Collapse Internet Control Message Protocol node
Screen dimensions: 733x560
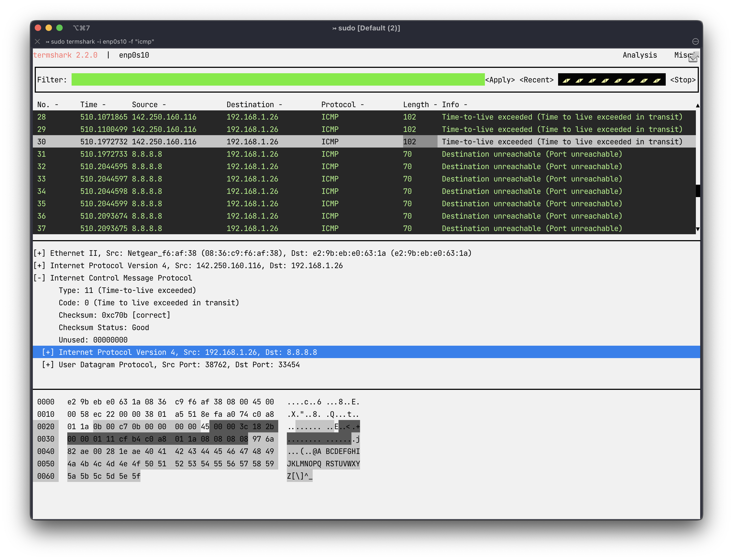39,278
